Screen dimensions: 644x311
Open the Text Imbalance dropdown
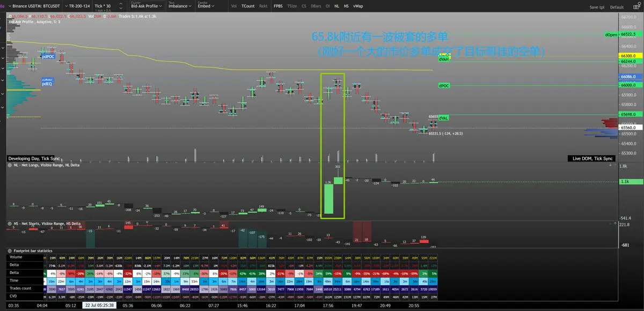click(x=180, y=6)
